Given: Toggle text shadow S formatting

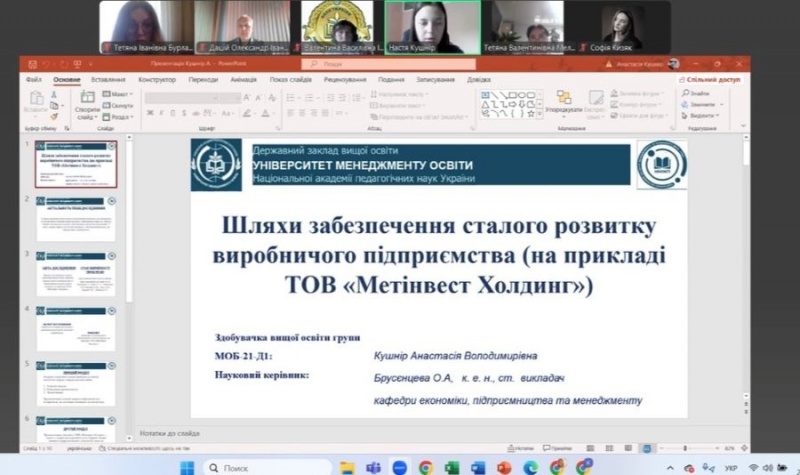Looking at the screenshot, I should tap(184, 113).
